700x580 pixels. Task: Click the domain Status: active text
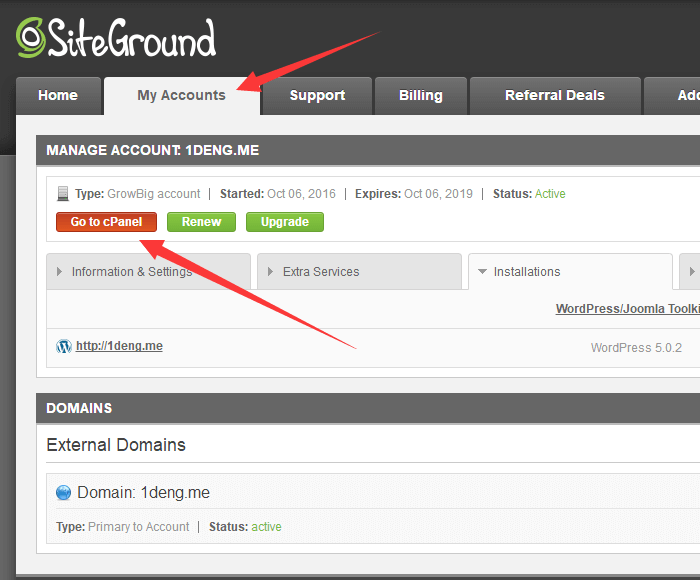click(245, 527)
